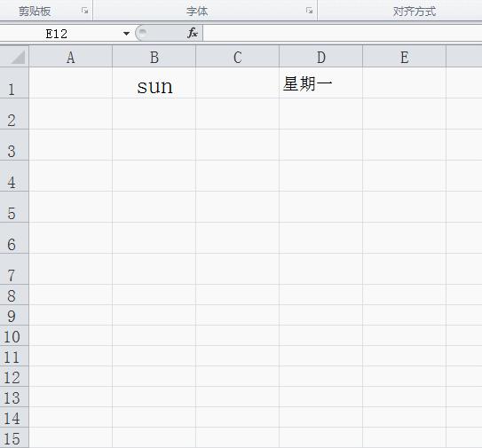Select row 13 header
This screenshot has width=482, height=448.
pos(14,397)
